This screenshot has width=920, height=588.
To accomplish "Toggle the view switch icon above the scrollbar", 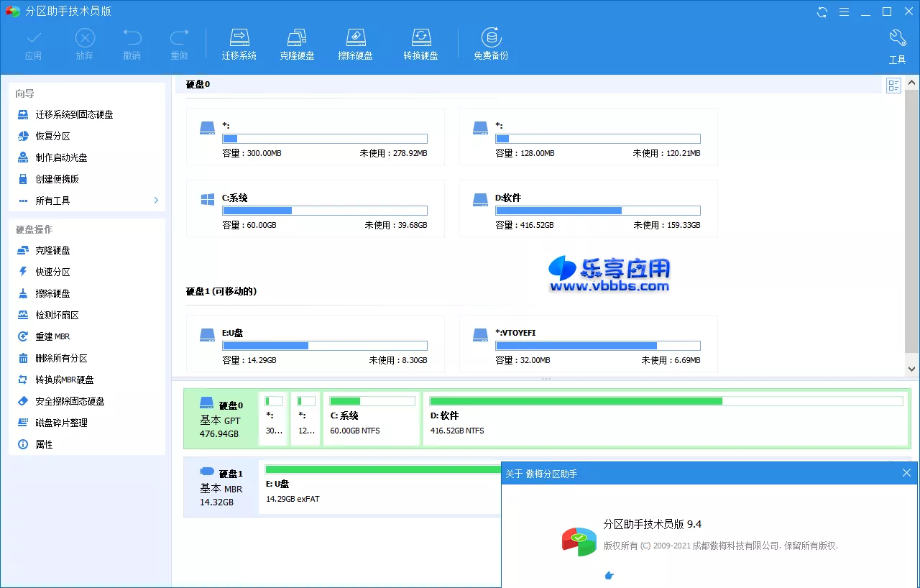I will (893, 85).
